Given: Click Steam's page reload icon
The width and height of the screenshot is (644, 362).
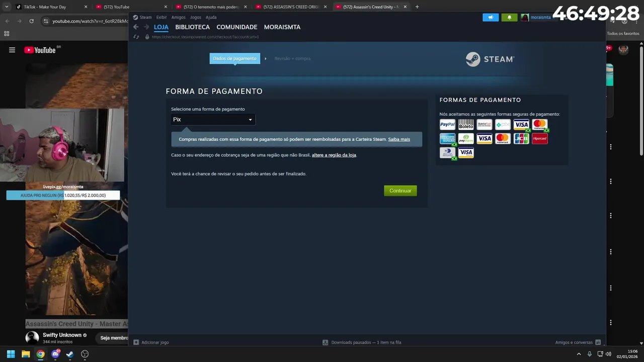Looking at the screenshot, I should coord(136,37).
